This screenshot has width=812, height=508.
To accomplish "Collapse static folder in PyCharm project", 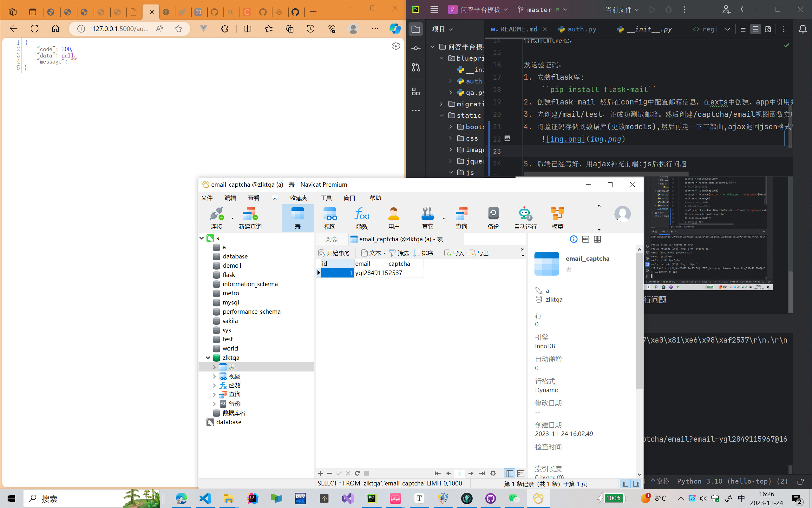I will tap(442, 116).
